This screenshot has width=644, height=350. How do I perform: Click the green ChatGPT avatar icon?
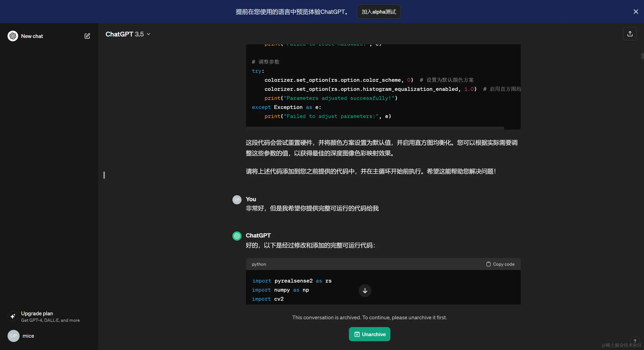237,236
